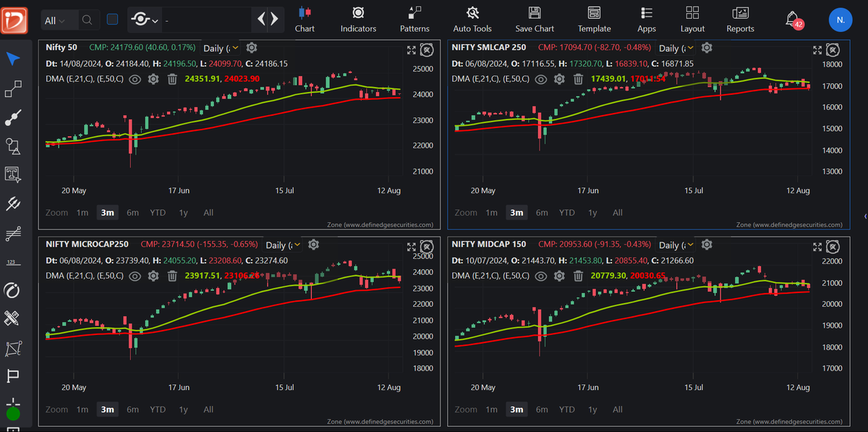Open the N. user profile avatar
This screenshot has width=868, height=432.
pos(840,20)
